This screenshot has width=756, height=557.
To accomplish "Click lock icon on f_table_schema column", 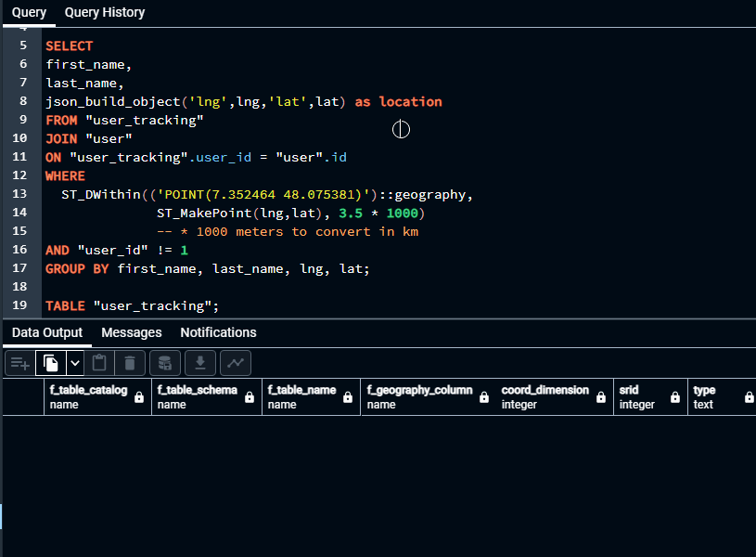I will click(250, 397).
